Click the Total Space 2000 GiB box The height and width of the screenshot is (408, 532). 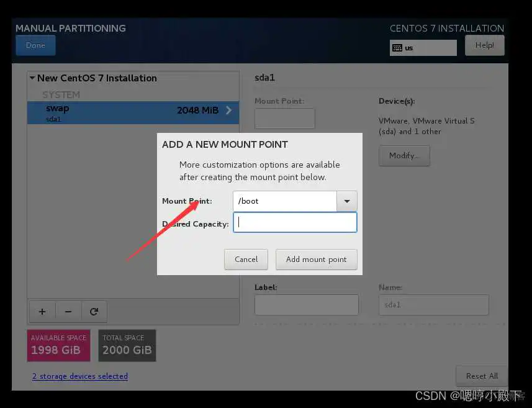(x=127, y=345)
